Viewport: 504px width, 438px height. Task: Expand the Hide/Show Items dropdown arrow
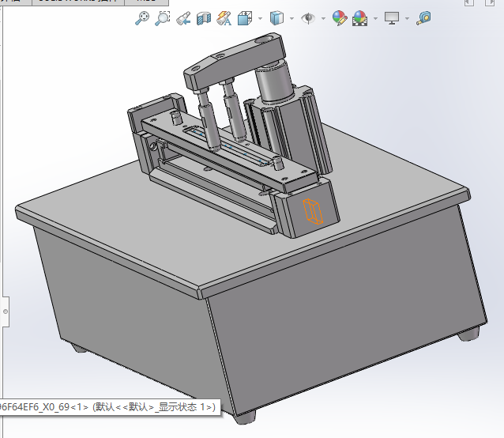[x=322, y=18]
